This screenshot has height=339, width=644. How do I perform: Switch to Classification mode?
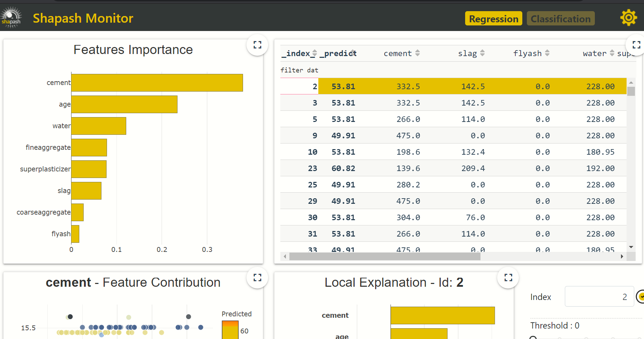[560, 18]
